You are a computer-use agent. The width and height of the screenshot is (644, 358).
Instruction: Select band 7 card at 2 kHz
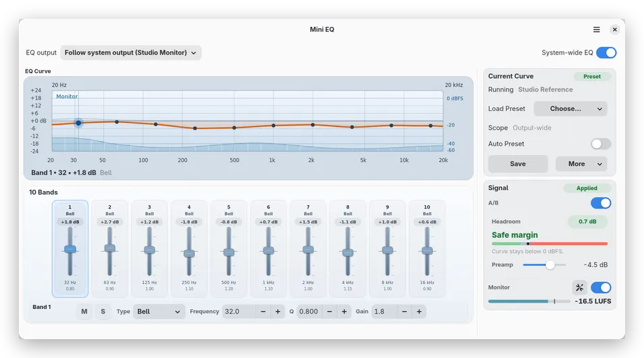pyautogui.click(x=308, y=248)
